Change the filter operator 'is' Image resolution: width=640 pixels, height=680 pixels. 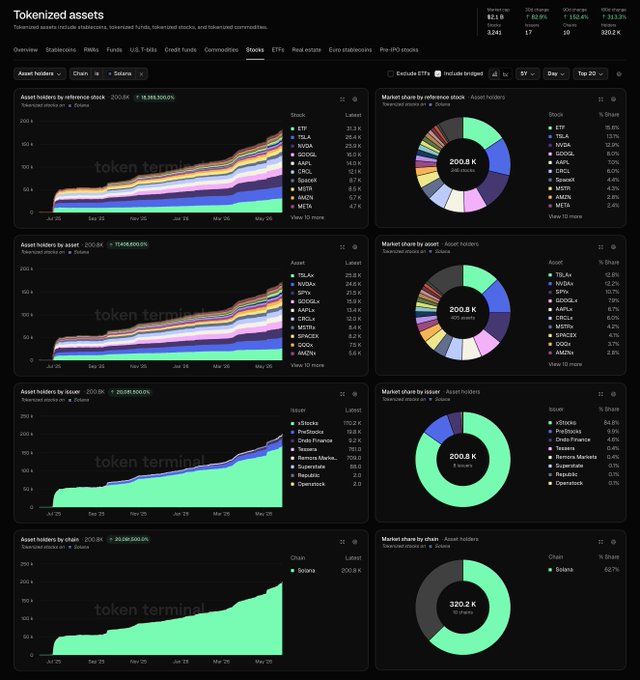pos(97,74)
